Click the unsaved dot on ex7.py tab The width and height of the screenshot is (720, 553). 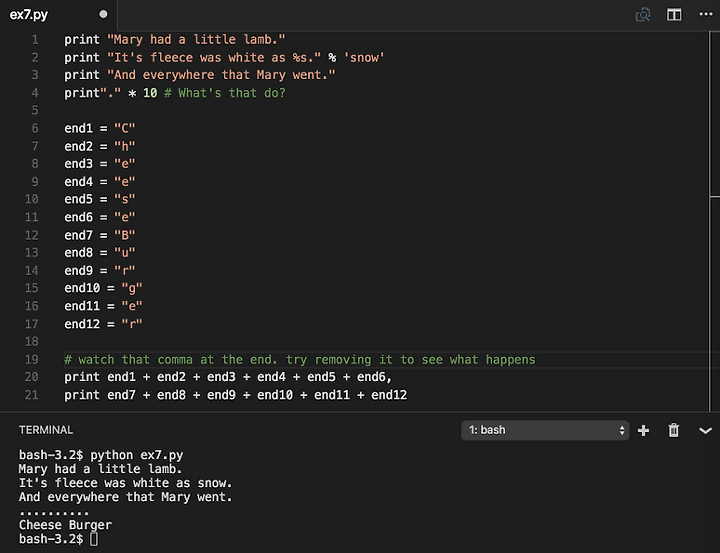click(x=103, y=14)
